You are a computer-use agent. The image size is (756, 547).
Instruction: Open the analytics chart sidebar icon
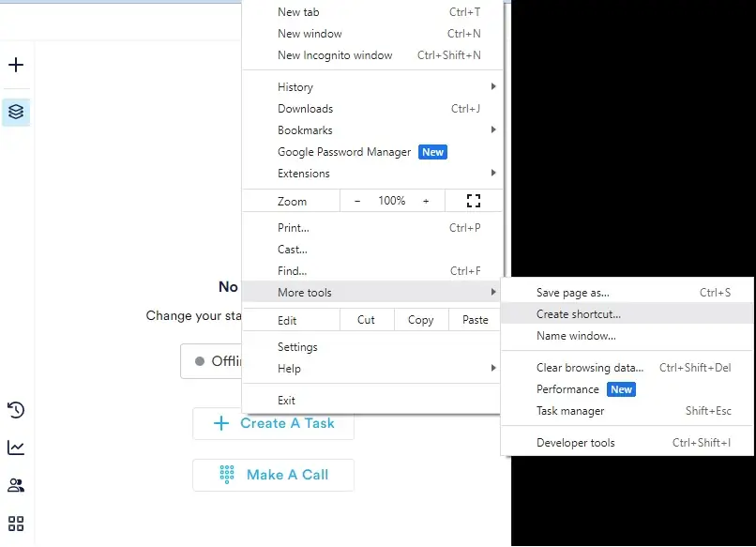tap(16, 448)
